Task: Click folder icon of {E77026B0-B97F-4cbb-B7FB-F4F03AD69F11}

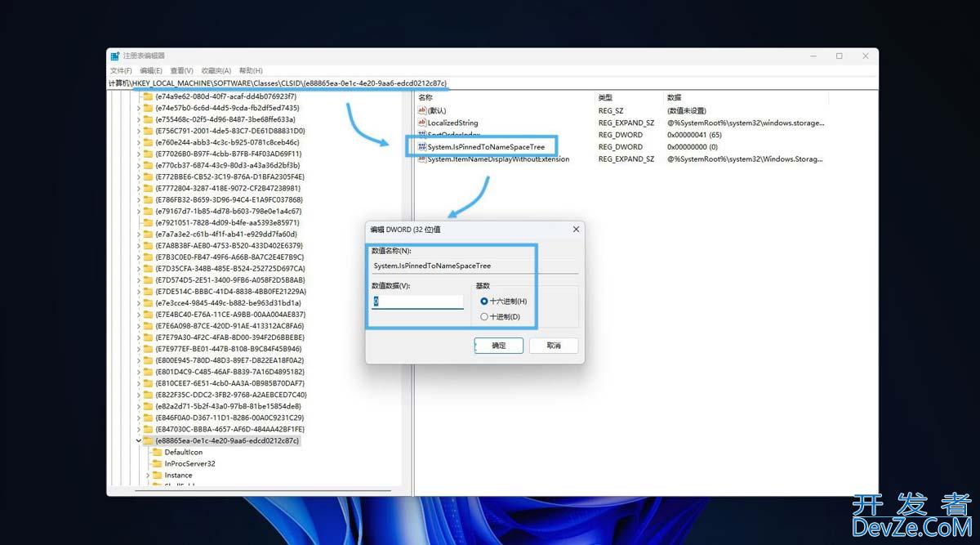Action: click(148, 154)
